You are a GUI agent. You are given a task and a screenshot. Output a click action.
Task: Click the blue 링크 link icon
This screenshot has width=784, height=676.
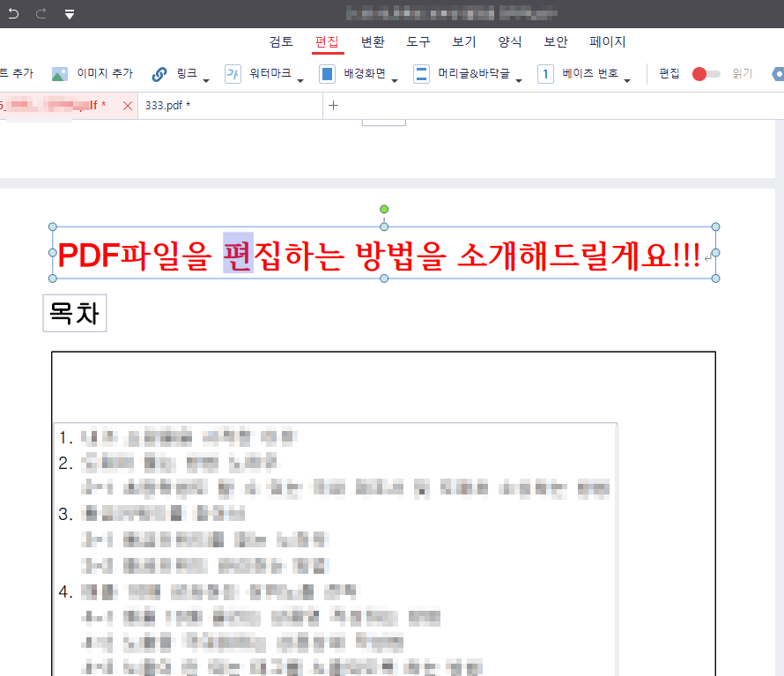pyautogui.click(x=159, y=74)
